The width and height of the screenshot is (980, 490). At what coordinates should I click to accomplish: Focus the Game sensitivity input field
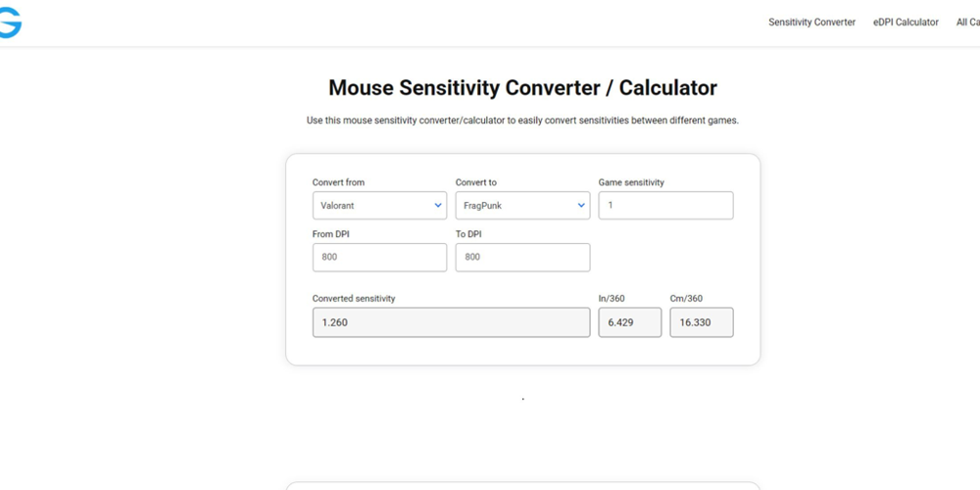(665, 206)
